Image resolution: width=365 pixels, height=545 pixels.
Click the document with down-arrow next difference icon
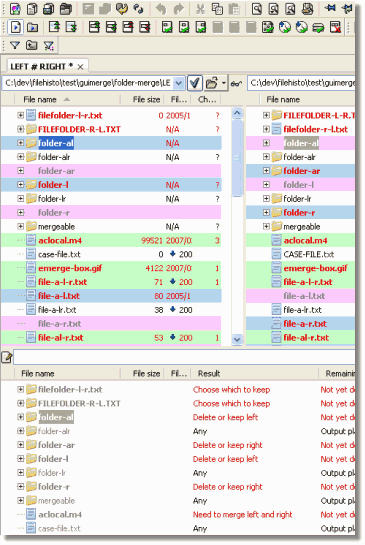71,27
